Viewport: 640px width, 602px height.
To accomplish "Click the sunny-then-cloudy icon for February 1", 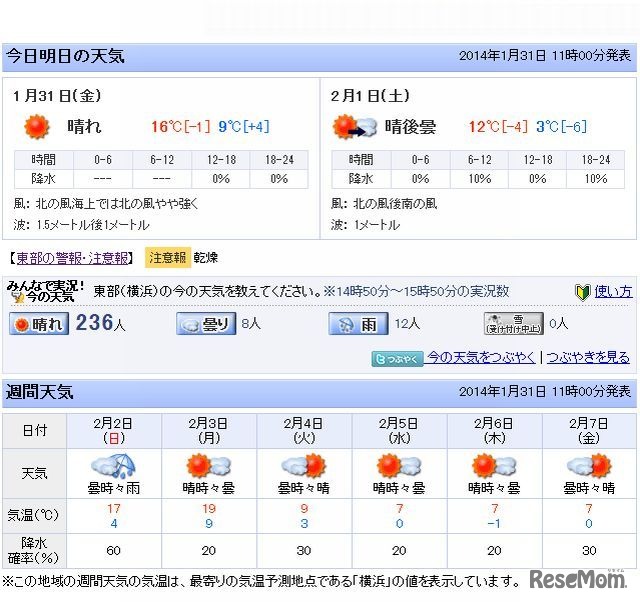I will coord(354,127).
